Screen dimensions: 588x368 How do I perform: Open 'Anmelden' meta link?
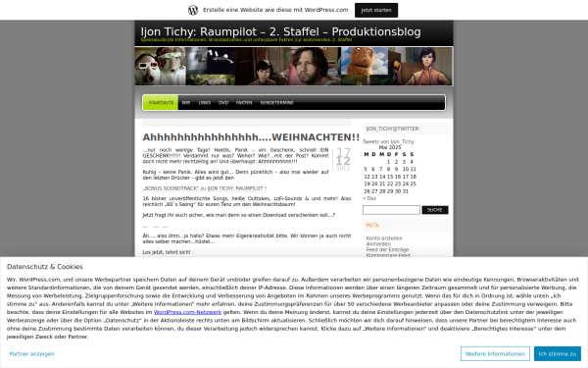[x=378, y=244]
